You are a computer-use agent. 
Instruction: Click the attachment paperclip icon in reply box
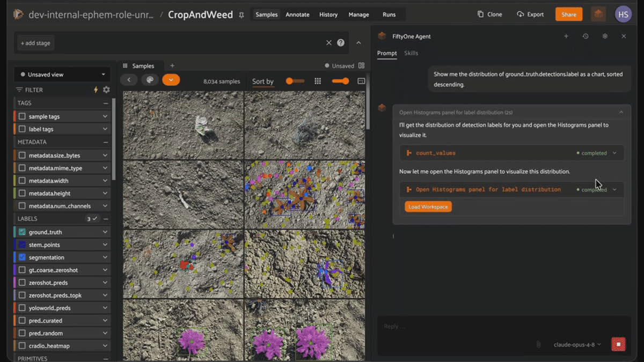point(538,344)
